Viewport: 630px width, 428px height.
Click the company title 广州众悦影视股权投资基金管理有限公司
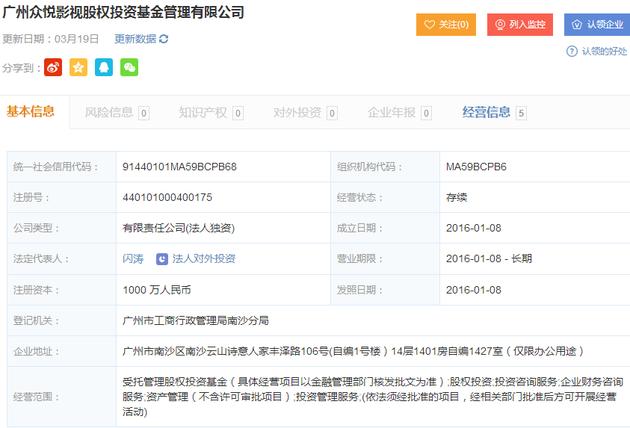[x=124, y=13]
